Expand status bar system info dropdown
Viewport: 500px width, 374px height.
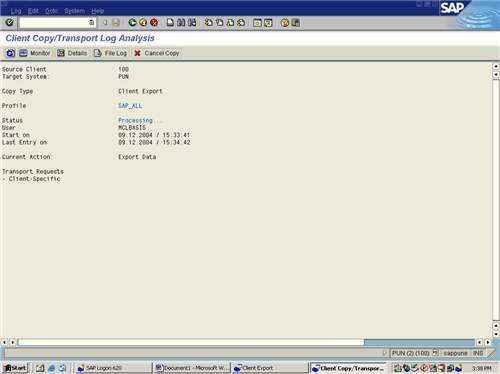coord(435,353)
